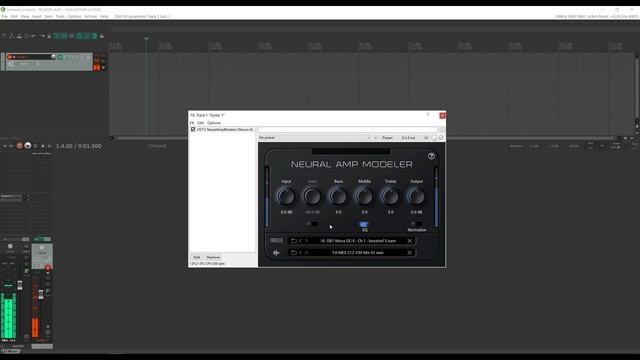Click the plus button beside the preset dropdown

click(x=376, y=138)
